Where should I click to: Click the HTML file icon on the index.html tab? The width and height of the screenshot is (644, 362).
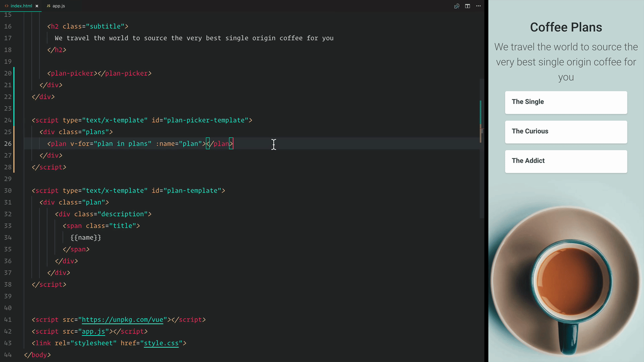7,6
